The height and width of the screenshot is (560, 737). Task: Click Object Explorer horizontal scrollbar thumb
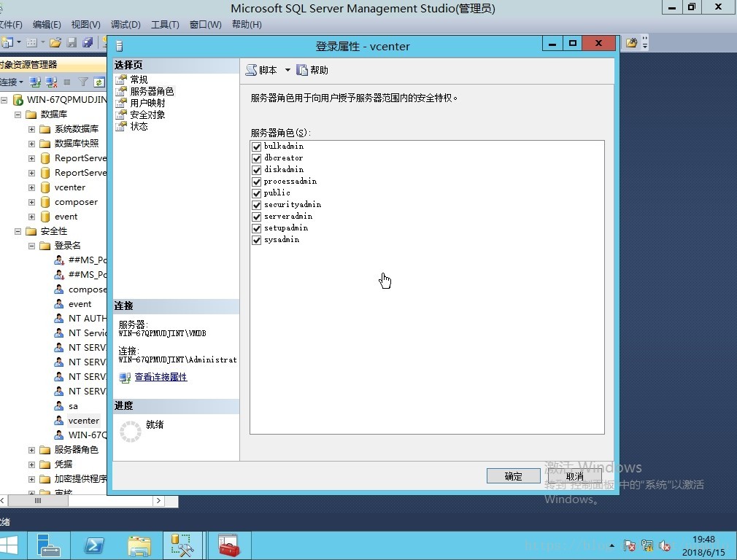click(x=38, y=501)
